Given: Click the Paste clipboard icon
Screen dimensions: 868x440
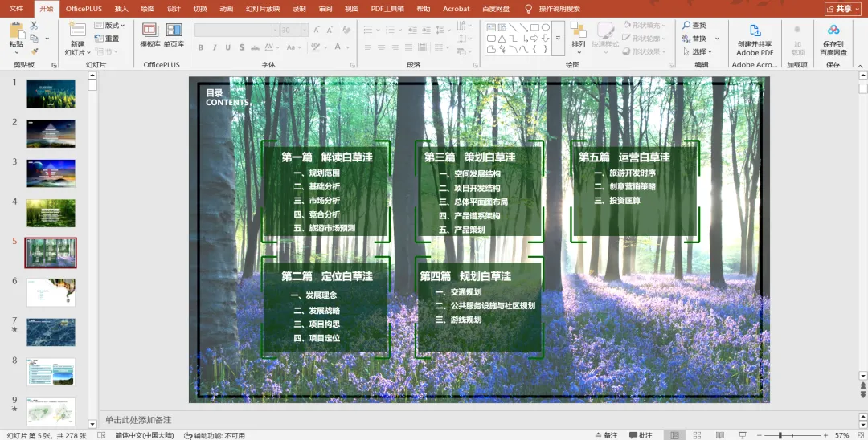Looking at the screenshot, I should coord(16,31).
